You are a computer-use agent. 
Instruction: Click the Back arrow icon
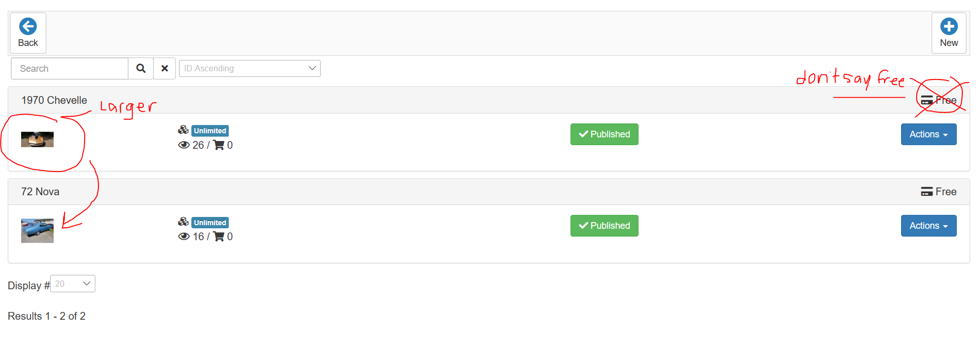coord(28,26)
